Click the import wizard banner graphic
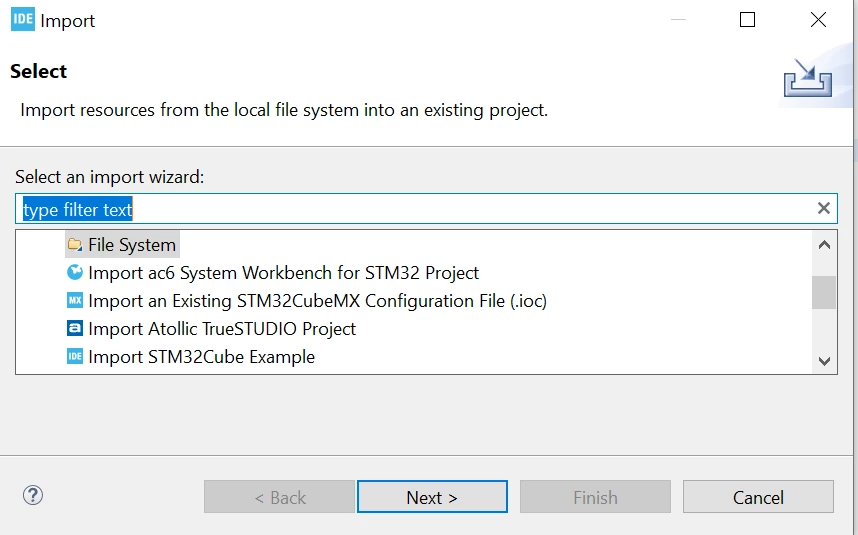 click(x=808, y=78)
